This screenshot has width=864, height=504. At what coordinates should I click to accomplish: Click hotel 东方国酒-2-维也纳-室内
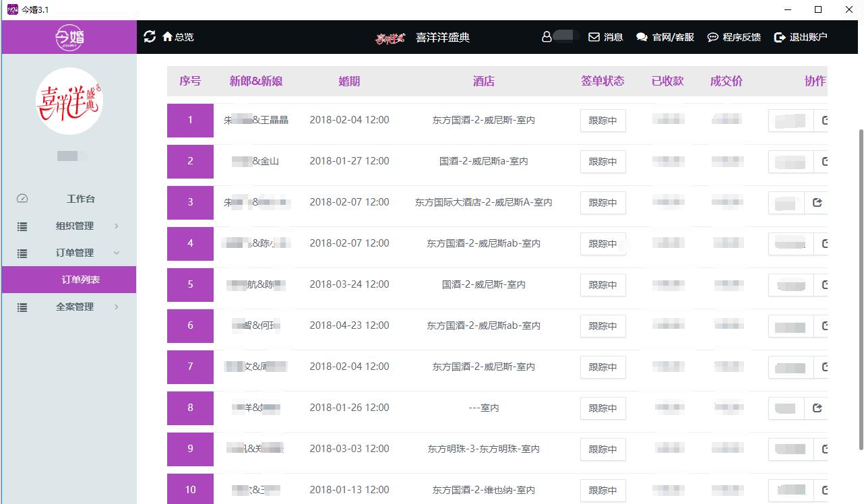coord(484,490)
